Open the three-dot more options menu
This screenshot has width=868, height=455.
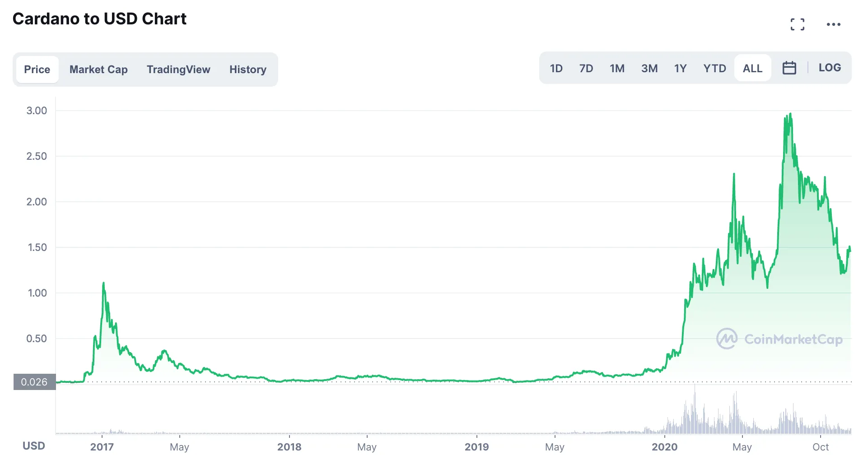tap(834, 24)
